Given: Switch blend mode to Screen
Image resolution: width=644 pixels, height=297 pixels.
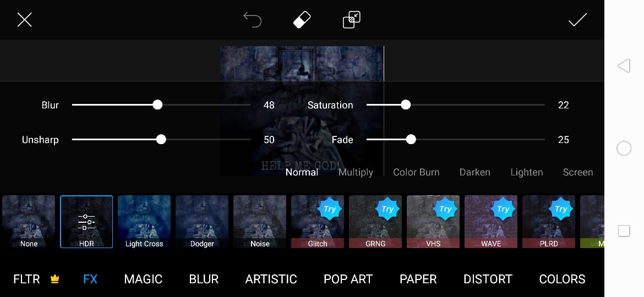Looking at the screenshot, I should 577,172.
